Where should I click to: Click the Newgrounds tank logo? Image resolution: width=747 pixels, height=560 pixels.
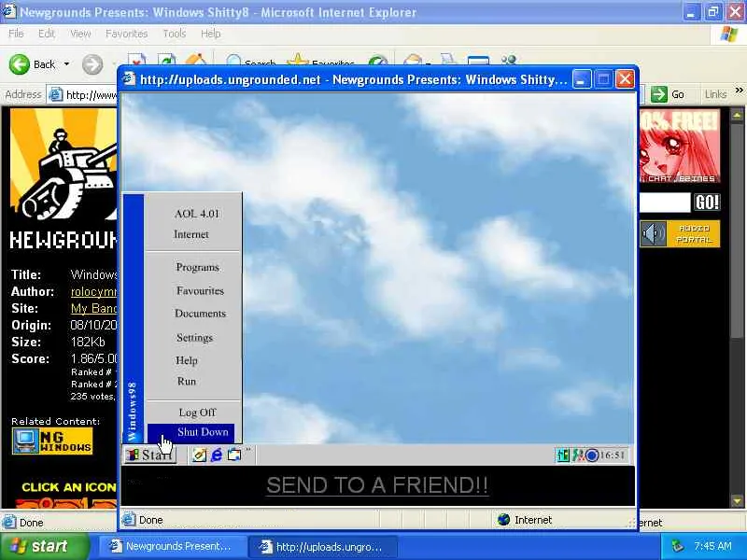click(63, 165)
